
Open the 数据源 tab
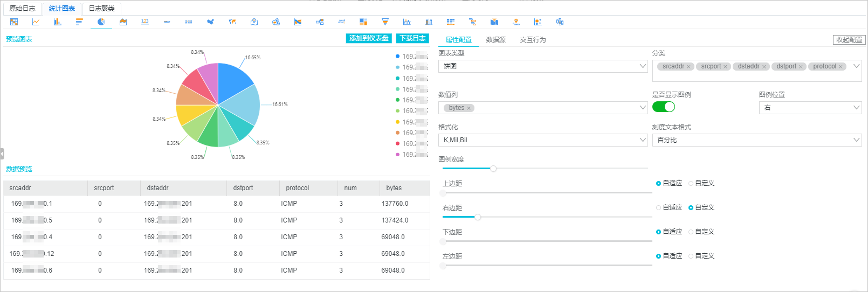[x=495, y=40]
